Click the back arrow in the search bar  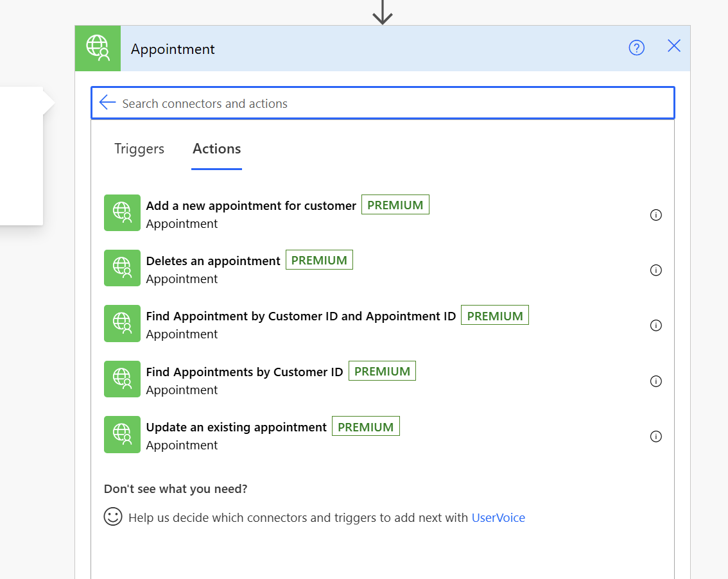click(107, 103)
